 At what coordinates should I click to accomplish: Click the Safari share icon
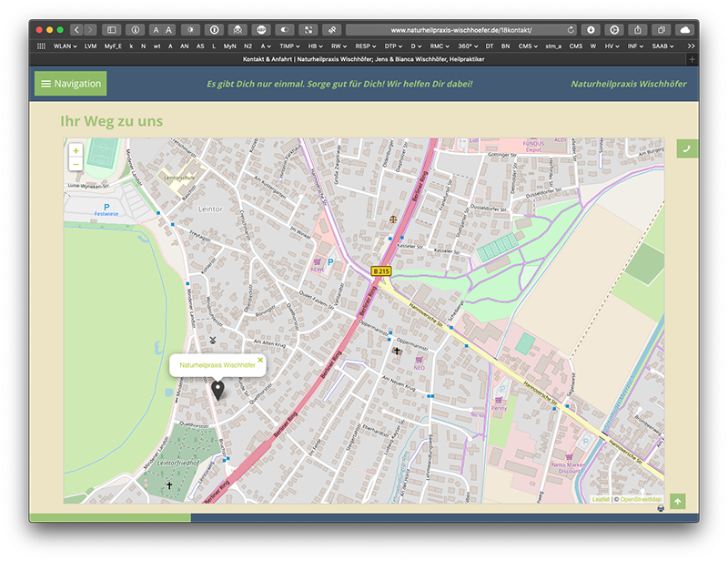(x=638, y=30)
